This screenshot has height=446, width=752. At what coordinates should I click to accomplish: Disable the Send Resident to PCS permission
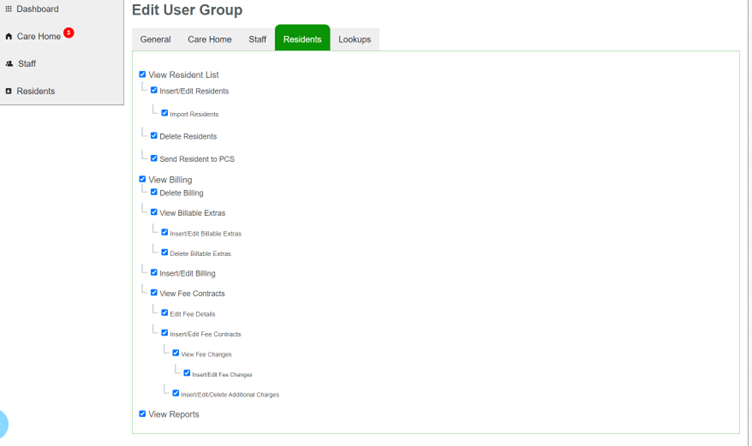[154, 158]
